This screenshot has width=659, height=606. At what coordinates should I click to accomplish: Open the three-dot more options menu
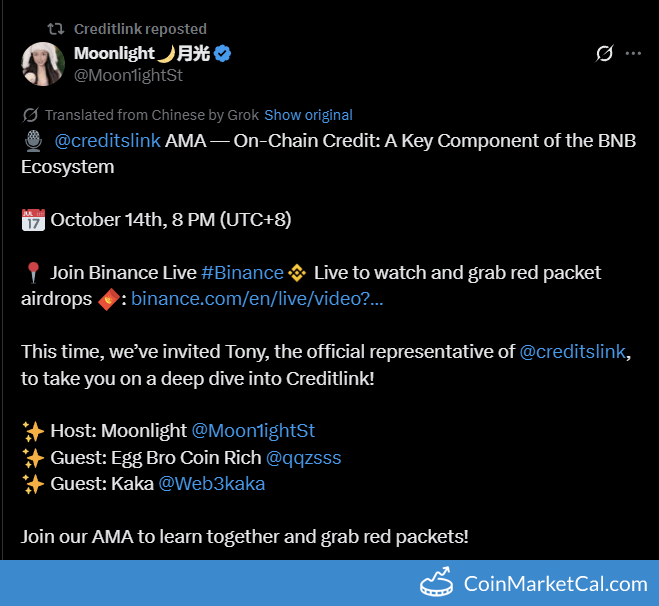633,53
